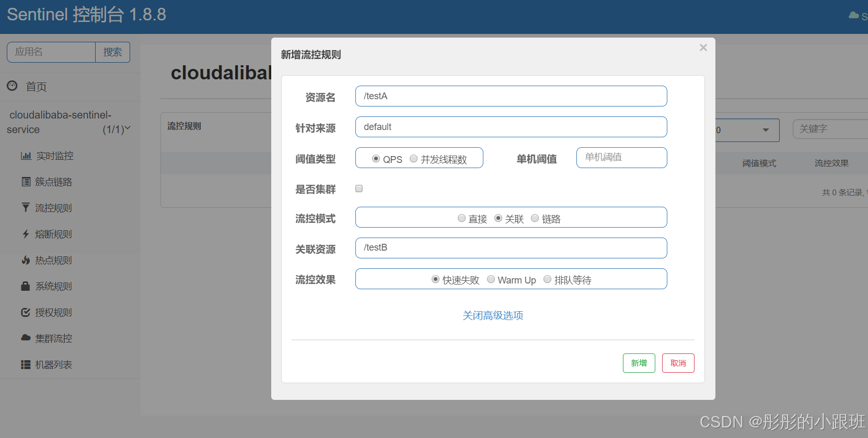The height and width of the screenshot is (438, 868).
Task: Open the 系统规则 menu item
Action: 54,286
